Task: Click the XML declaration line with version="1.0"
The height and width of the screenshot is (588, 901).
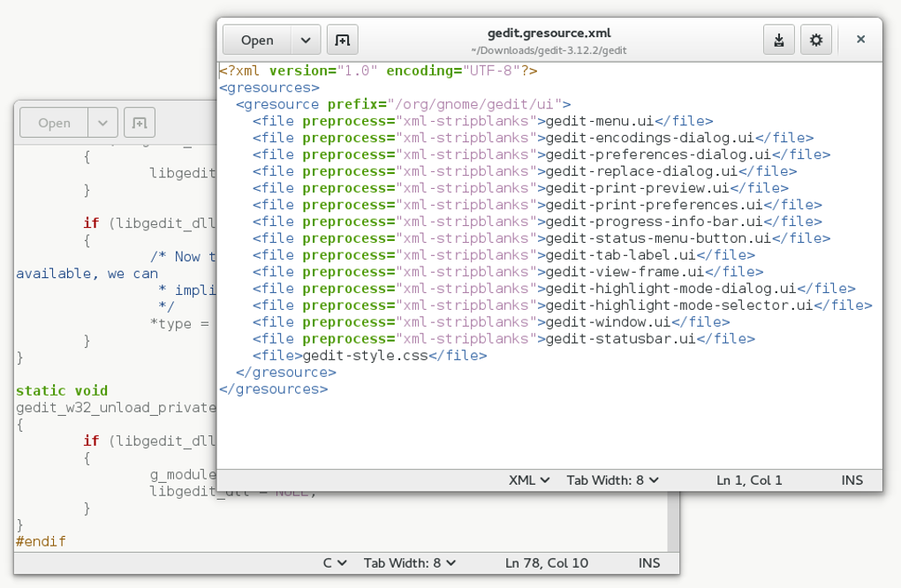Action: tap(378, 71)
